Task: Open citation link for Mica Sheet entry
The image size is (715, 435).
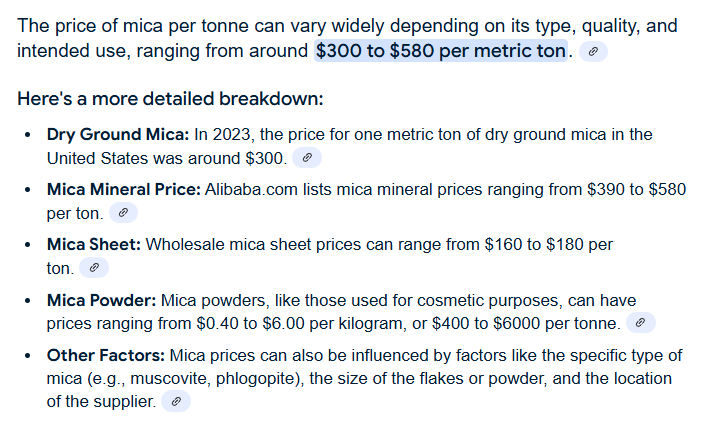Action: (x=94, y=268)
